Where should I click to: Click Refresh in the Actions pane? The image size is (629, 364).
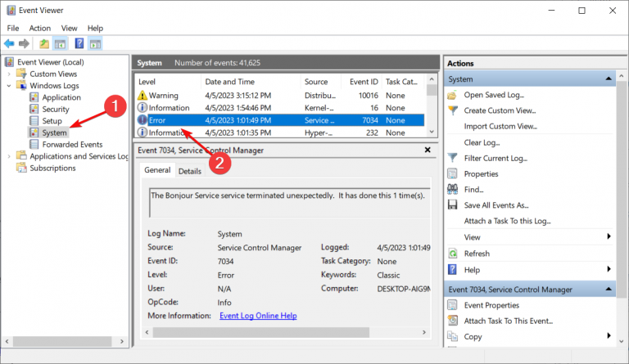(x=477, y=254)
